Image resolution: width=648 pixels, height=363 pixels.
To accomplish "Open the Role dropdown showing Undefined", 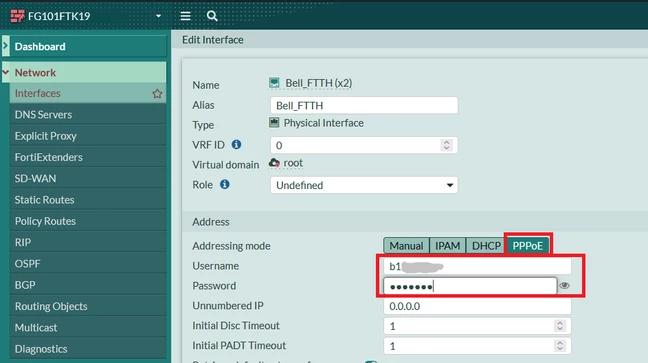I will 364,185.
